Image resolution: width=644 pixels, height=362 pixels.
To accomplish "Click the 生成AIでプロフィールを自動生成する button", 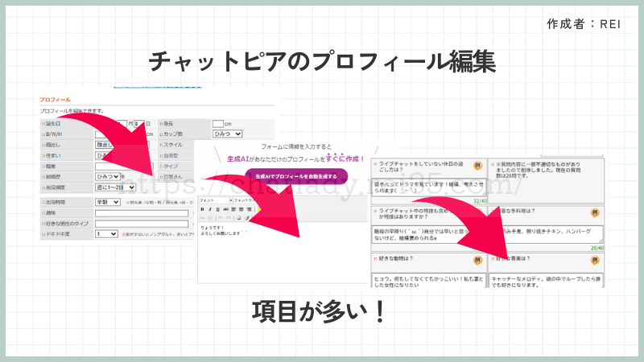I will click(296, 176).
